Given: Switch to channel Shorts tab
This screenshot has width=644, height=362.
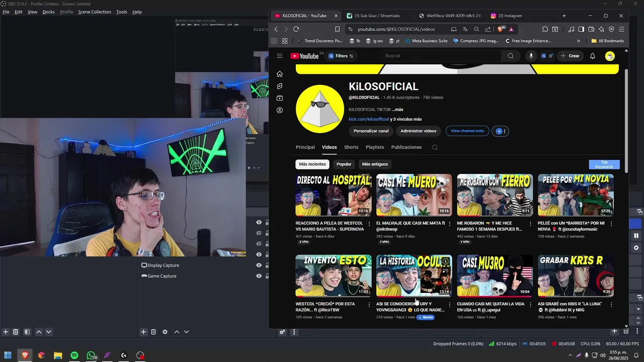Looking at the screenshot, I should click(351, 147).
